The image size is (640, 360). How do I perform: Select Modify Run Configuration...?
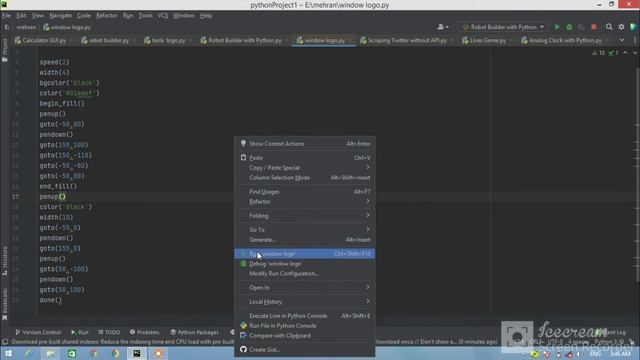click(x=304, y=273)
